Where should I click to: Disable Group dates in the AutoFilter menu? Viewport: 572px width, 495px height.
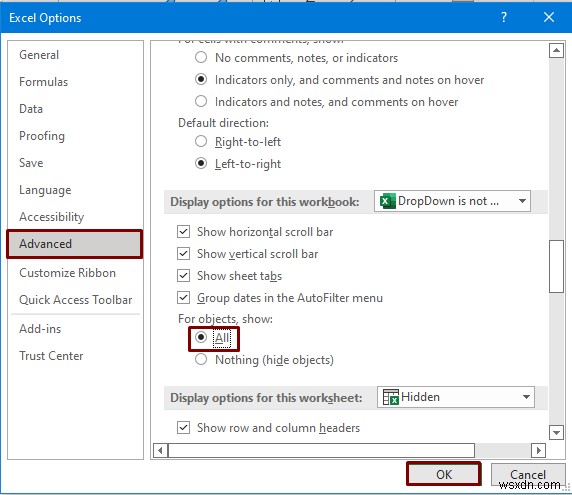point(183,298)
